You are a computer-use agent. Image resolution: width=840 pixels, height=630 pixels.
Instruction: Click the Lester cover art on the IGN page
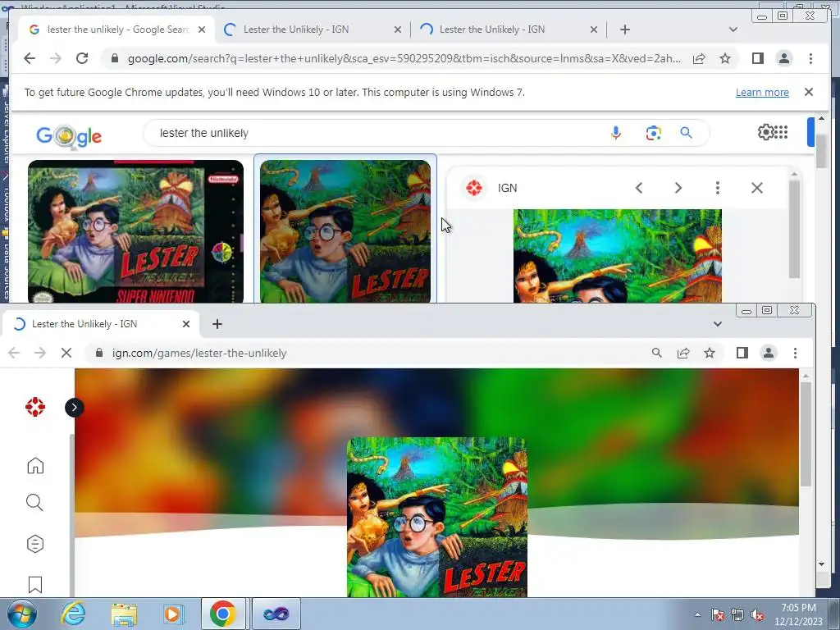point(437,517)
